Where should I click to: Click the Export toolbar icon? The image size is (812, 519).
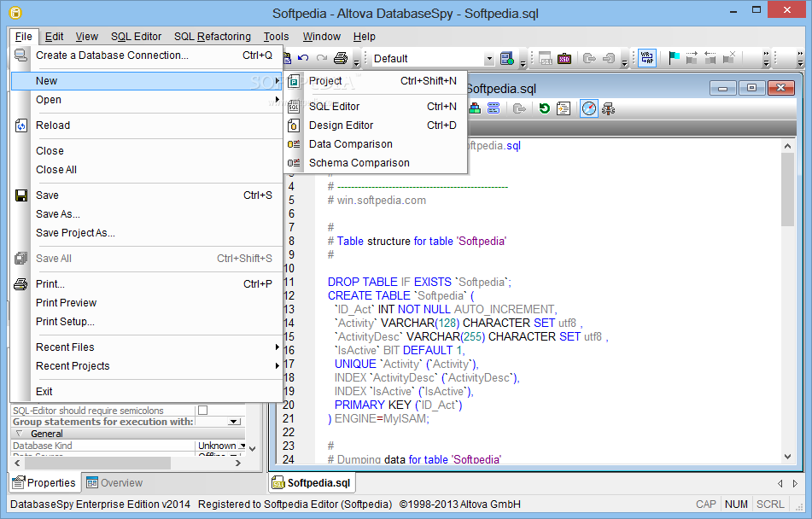(589, 59)
